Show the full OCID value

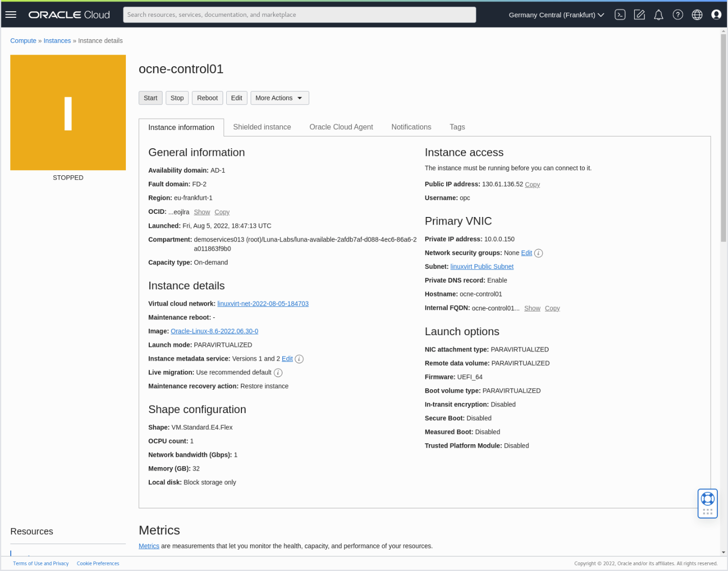coord(202,212)
